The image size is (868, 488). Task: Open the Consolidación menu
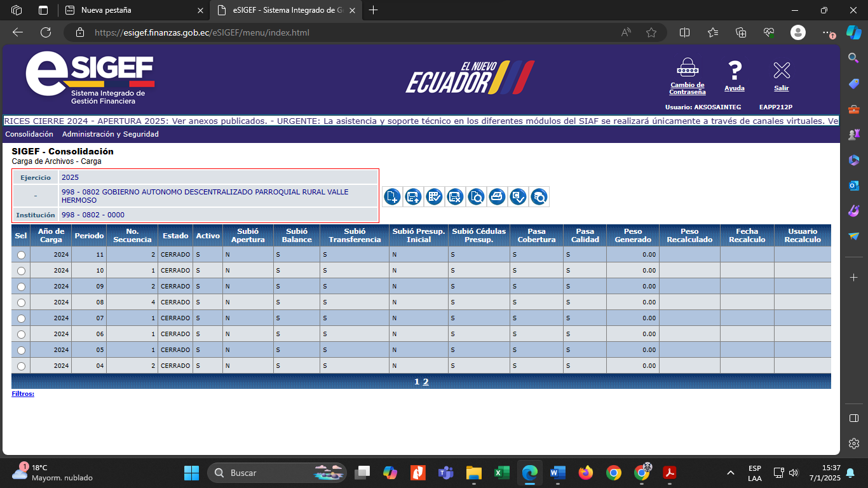point(29,134)
